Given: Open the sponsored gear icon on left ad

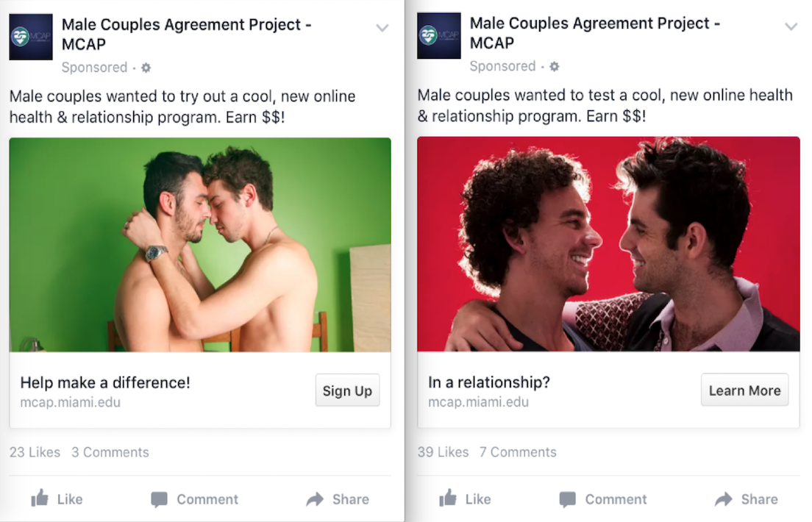Looking at the screenshot, I should pyautogui.click(x=146, y=68).
